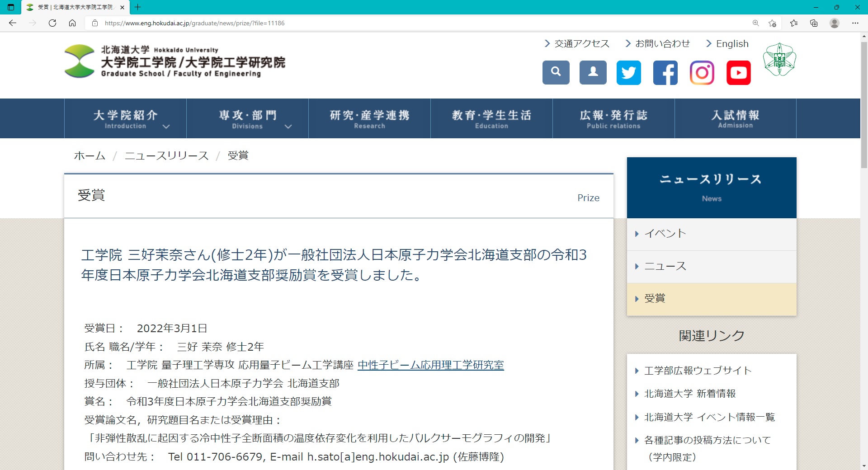View site information lock icon
This screenshot has width=868, height=470.
coord(95,23)
